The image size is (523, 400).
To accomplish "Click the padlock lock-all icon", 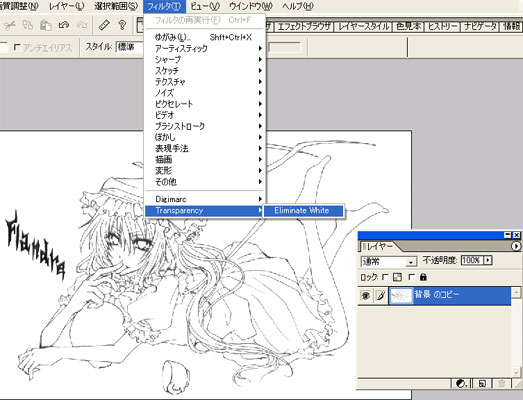I will (x=423, y=277).
